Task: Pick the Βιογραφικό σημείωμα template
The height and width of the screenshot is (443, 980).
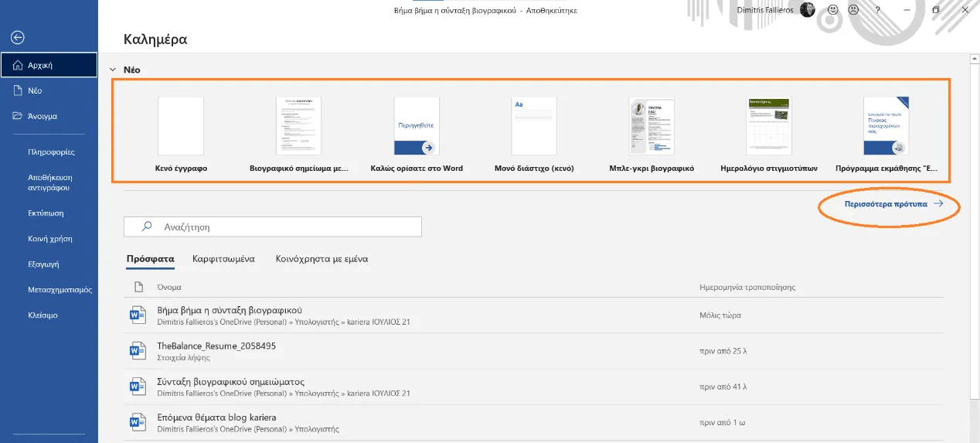Action: pos(299,133)
